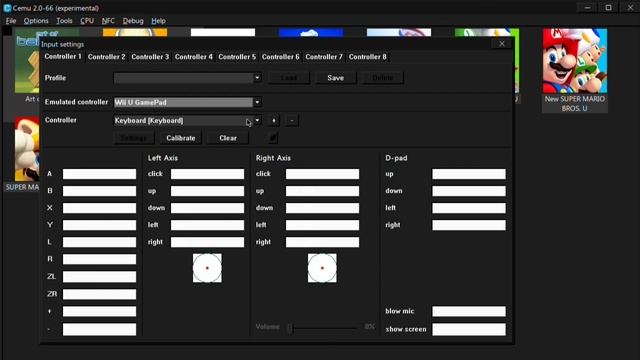Remove controller with the minus button

pyautogui.click(x=291, y=120)
